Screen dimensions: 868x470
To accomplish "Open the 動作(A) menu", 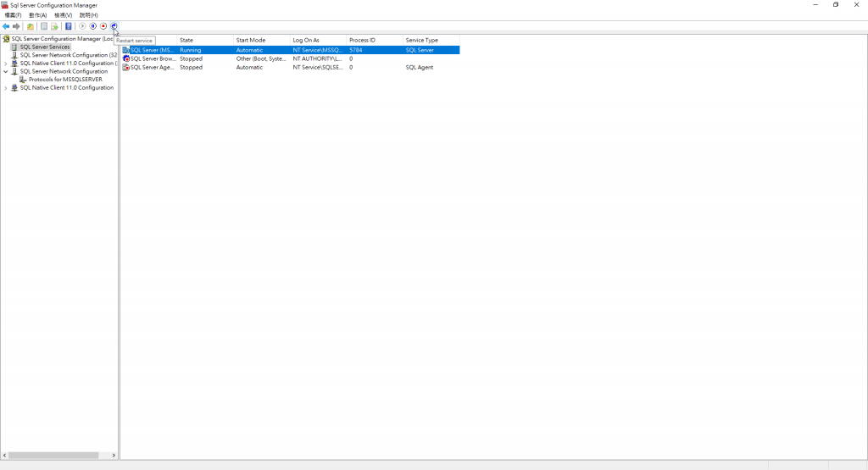I will click(x=37, y=15).
